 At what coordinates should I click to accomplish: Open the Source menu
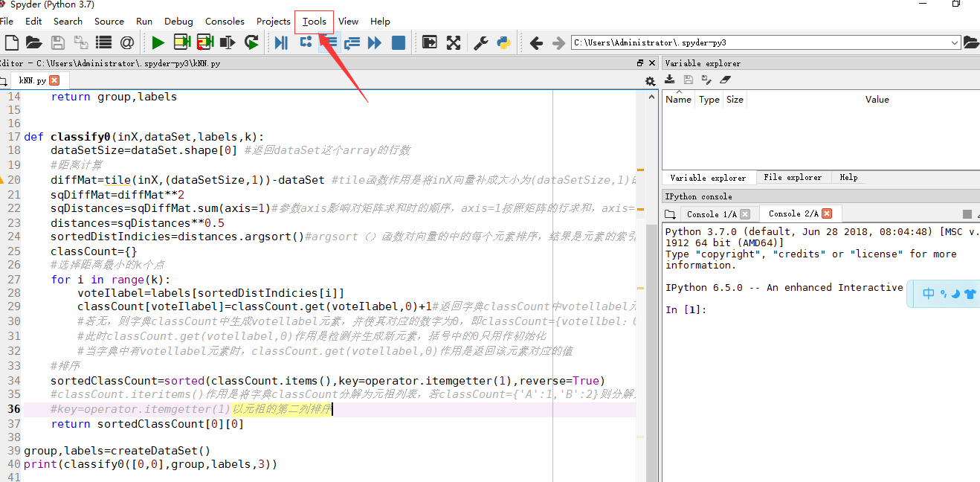(109, 22)
